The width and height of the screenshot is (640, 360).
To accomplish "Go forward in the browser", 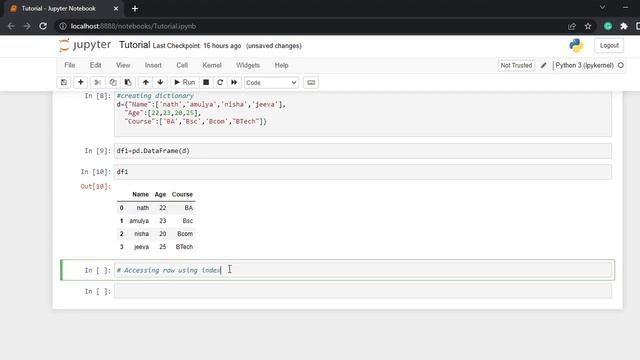I will point(27,26).
